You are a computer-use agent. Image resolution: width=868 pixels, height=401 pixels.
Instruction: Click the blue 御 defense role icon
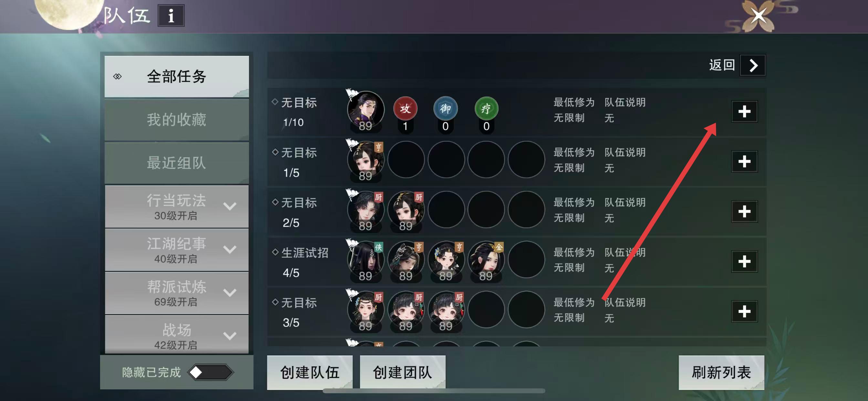[x=445, y=108]
